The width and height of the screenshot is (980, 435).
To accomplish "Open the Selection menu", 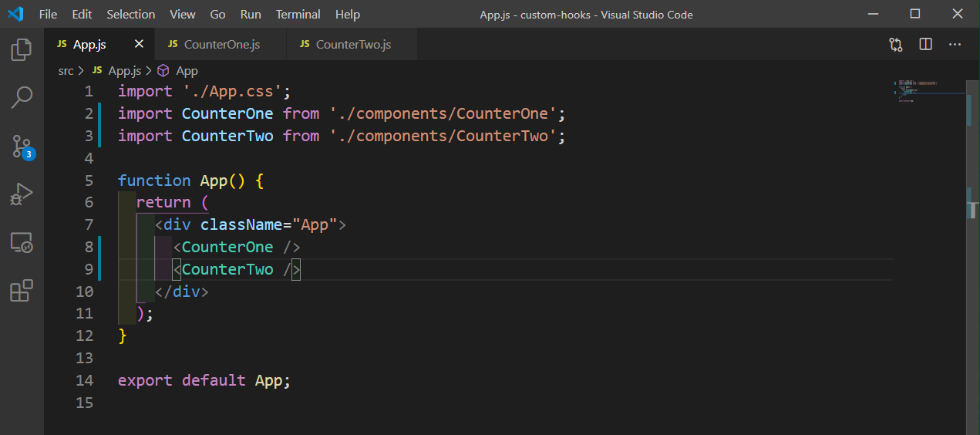I will point(131,14).
